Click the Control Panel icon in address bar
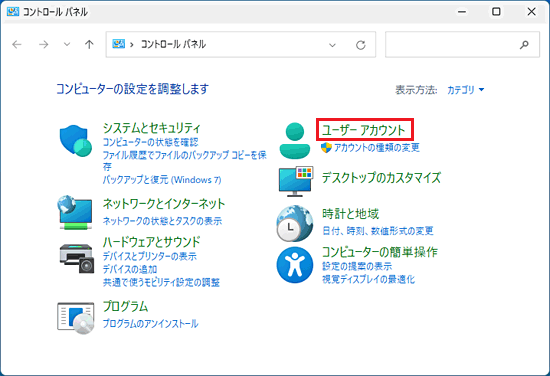 [119, 44]
